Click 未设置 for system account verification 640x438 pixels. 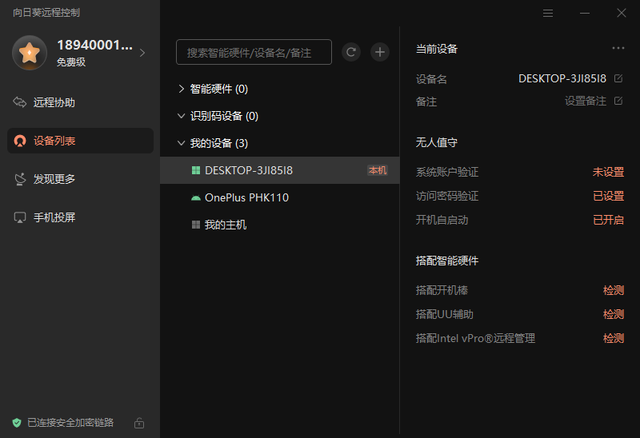coord(608,172)
